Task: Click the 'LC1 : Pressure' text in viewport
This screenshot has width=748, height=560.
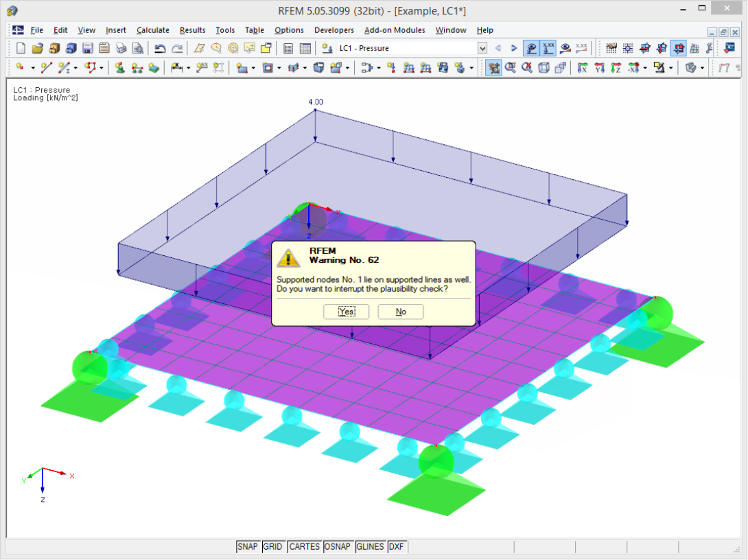Action: (x=41, y=90)
